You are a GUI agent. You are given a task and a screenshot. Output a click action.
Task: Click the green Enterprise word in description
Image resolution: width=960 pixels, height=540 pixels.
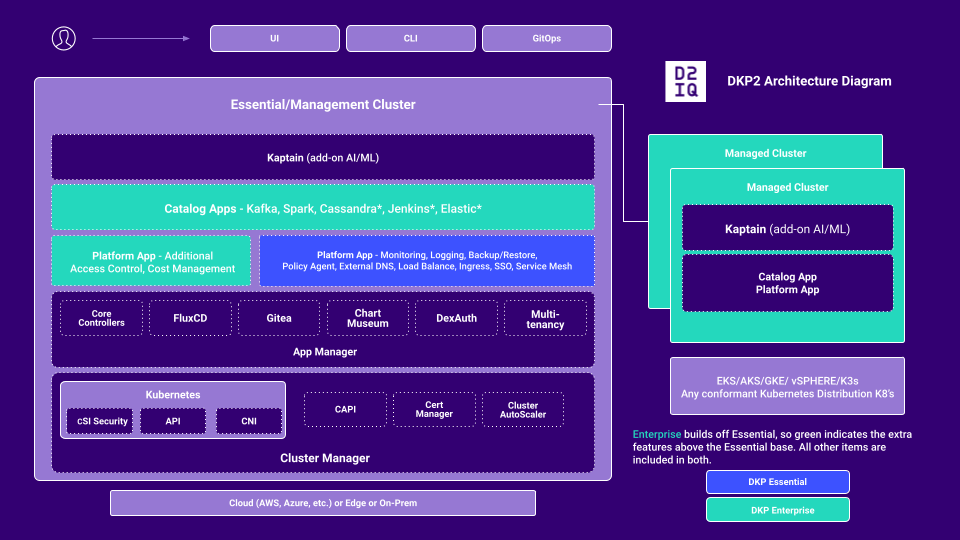(656, 434)
